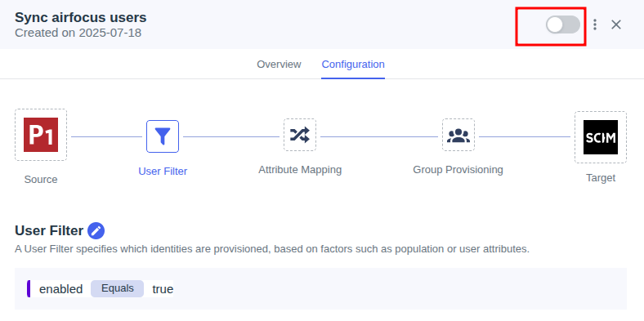
Task: Open the three-dot options menu
Action: 595,25
